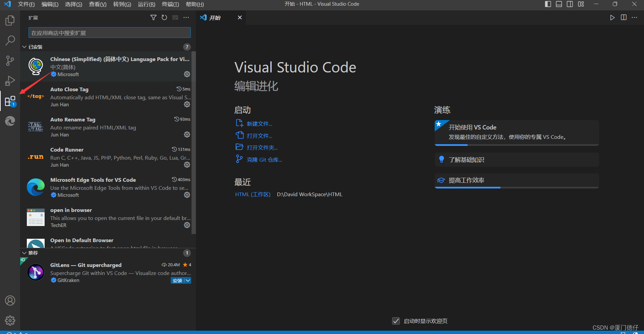Manage Microsoft Edge Tools via gear icon
This screenshot has height=334, width=644.
coord(187,195)
